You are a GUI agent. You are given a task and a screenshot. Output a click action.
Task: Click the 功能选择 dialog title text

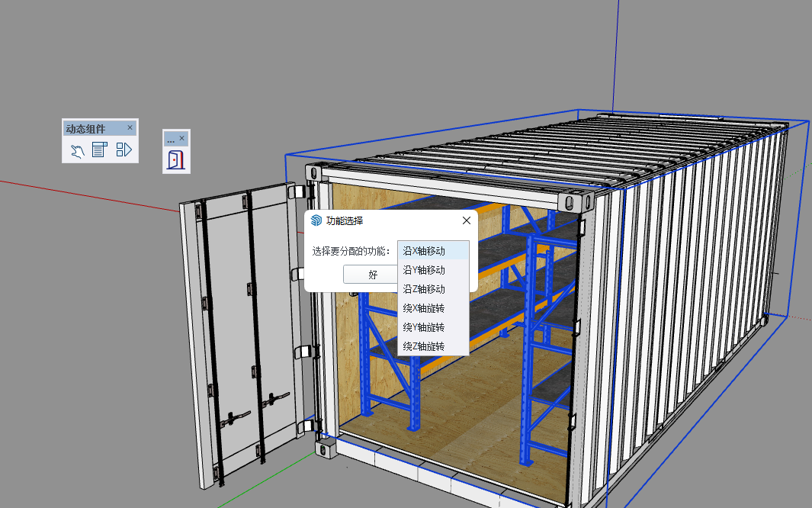pyautogui.click(x=345, y=221)
